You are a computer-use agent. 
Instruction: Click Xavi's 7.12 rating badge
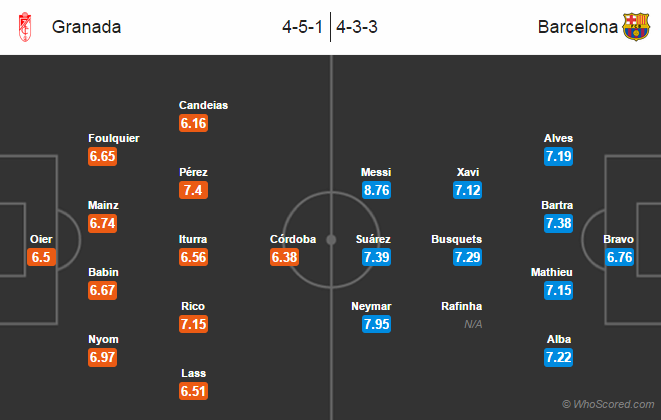[x=468, y=189]
